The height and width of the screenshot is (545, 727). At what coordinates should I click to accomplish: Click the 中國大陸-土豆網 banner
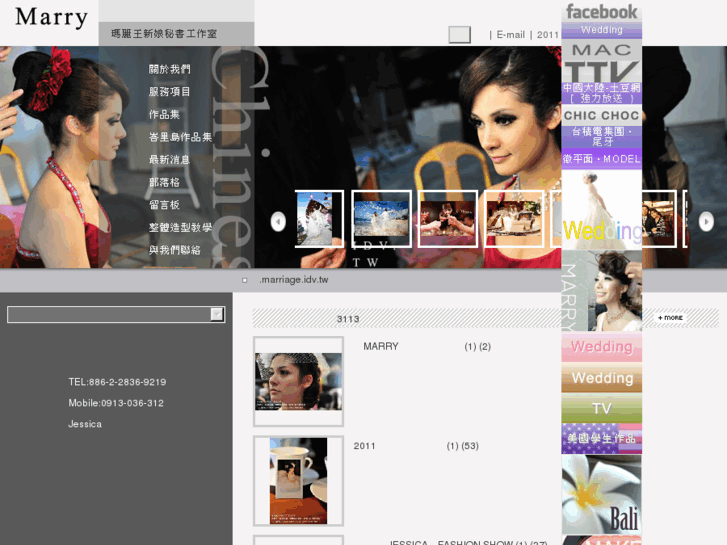[601, 93]
